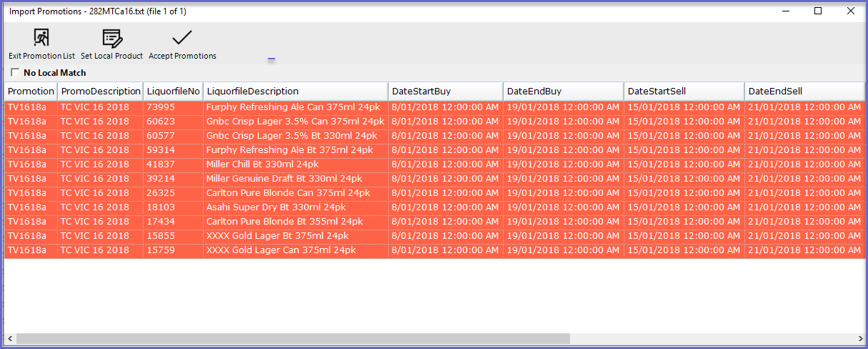This screenshot has width=868, height=349.
Task: Click the scrollbar right arrow
Action: tap(859, 338)
